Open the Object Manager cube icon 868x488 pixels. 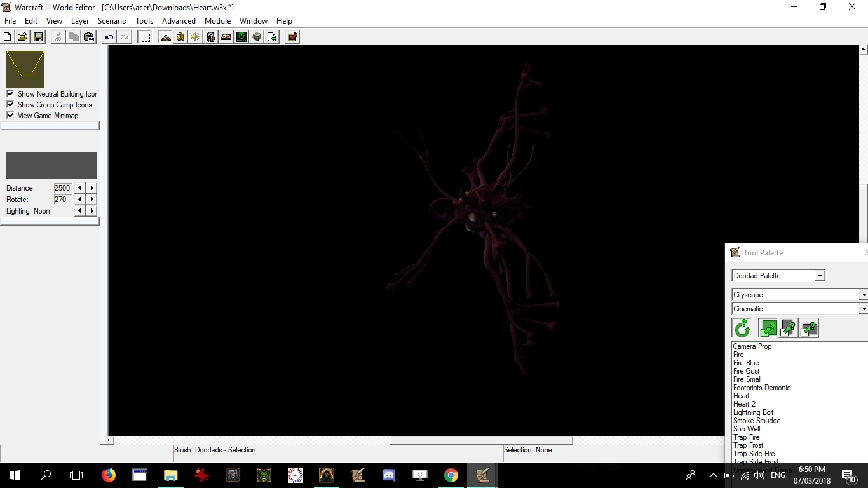click(257, 37)
